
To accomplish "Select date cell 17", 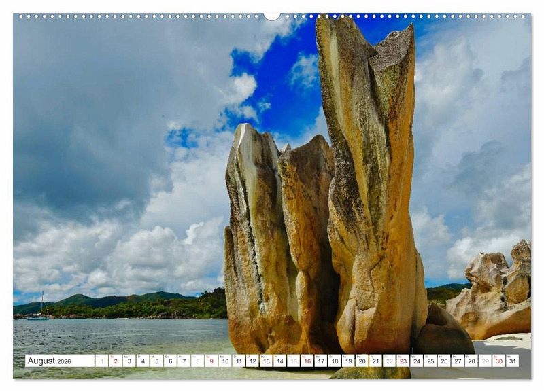I will click(x=321, y=361).
